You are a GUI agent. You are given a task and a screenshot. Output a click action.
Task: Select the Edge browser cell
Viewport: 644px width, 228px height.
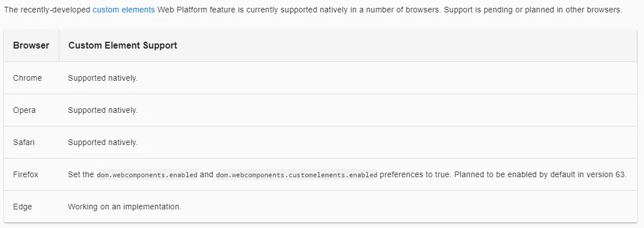pos(23,207)
